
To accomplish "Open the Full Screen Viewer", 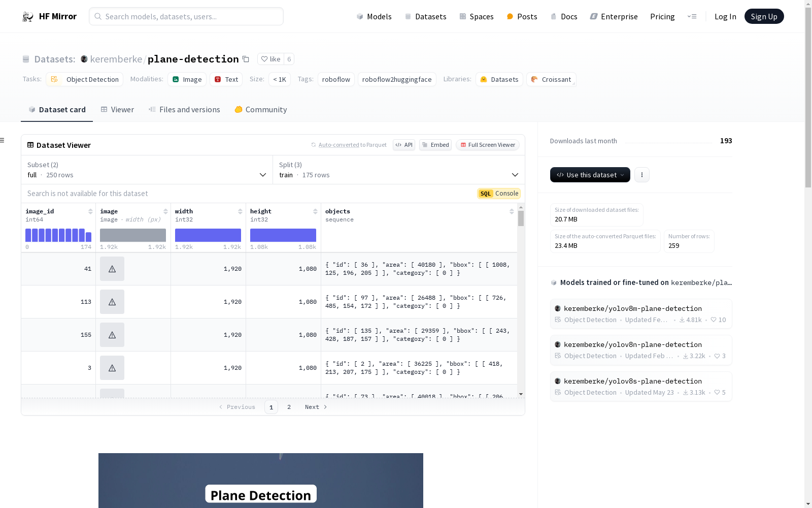I will tap(487, 145).
